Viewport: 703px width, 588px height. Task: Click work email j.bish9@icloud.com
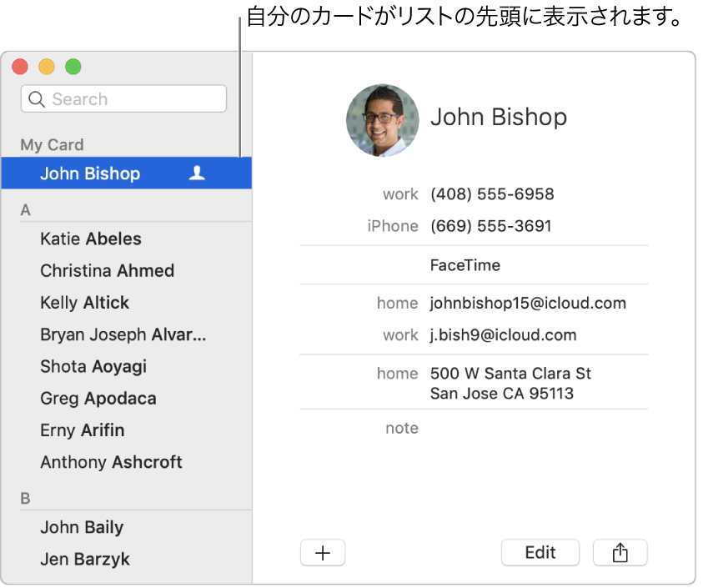click(503, 335)
